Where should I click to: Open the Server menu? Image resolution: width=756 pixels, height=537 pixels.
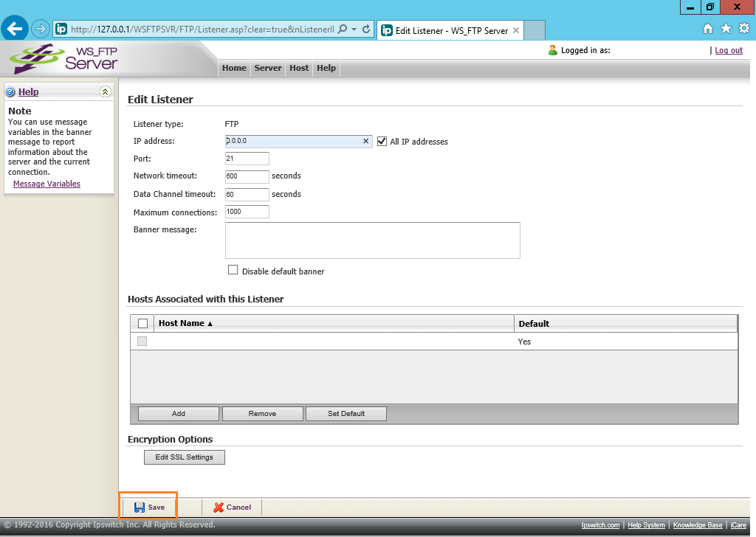[x=268, y=68]
